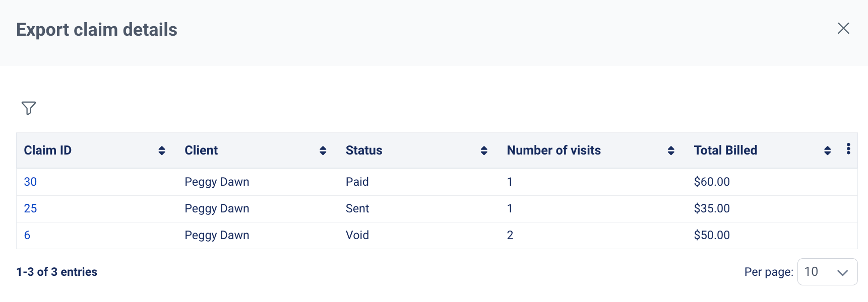Open claim ID 6 link

(x=27, y=235)
